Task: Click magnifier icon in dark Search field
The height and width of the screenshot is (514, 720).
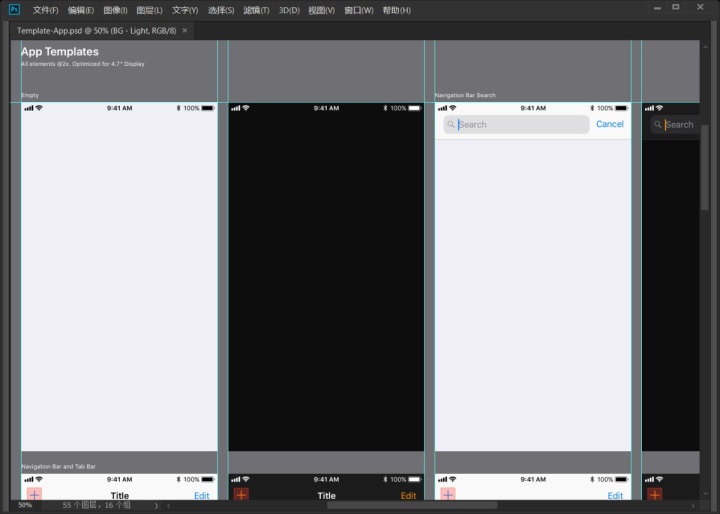Action: pos(658,124)
